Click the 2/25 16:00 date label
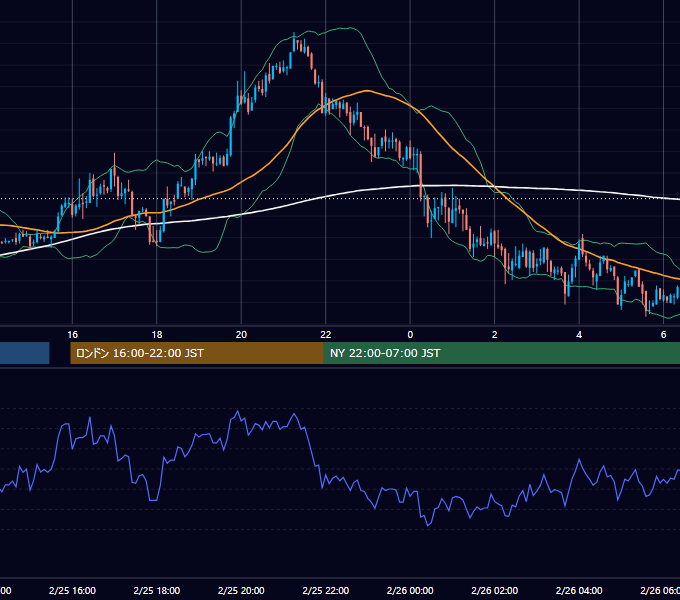 point(72,590)
